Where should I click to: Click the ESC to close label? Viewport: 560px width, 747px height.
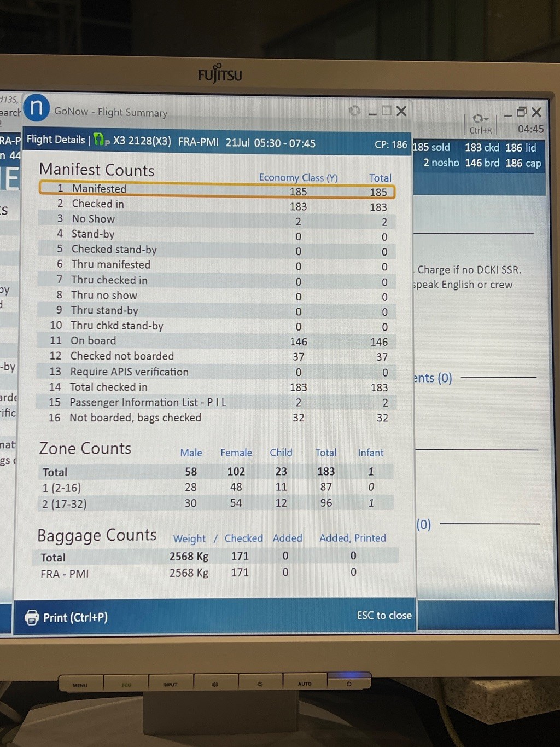click(384, 616)
